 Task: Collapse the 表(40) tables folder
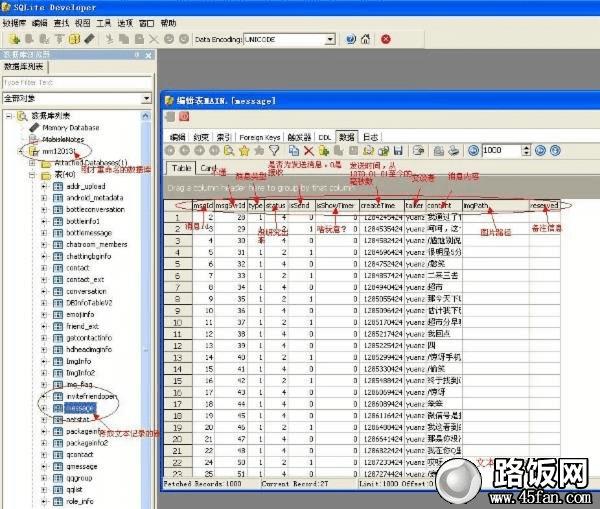pyautogui.click(x=32, y=175)
